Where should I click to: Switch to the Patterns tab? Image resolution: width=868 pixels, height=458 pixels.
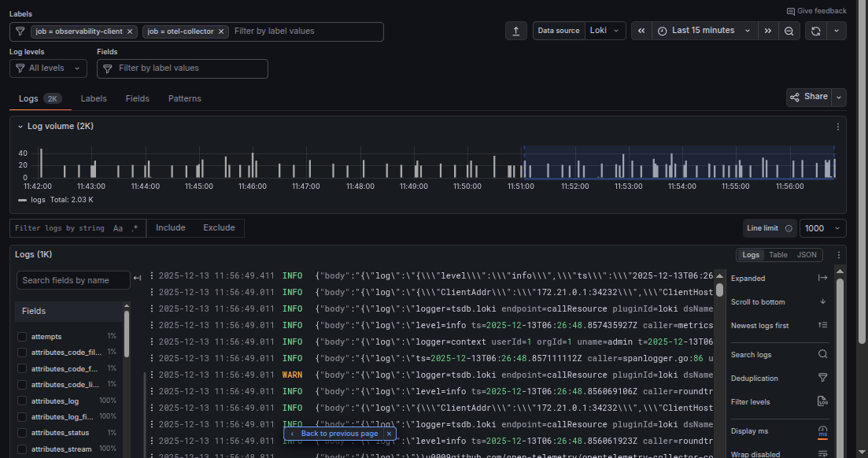point(185,98)
